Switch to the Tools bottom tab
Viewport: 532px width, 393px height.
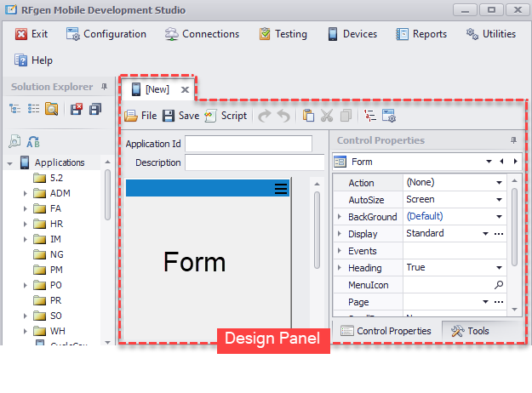470,331
